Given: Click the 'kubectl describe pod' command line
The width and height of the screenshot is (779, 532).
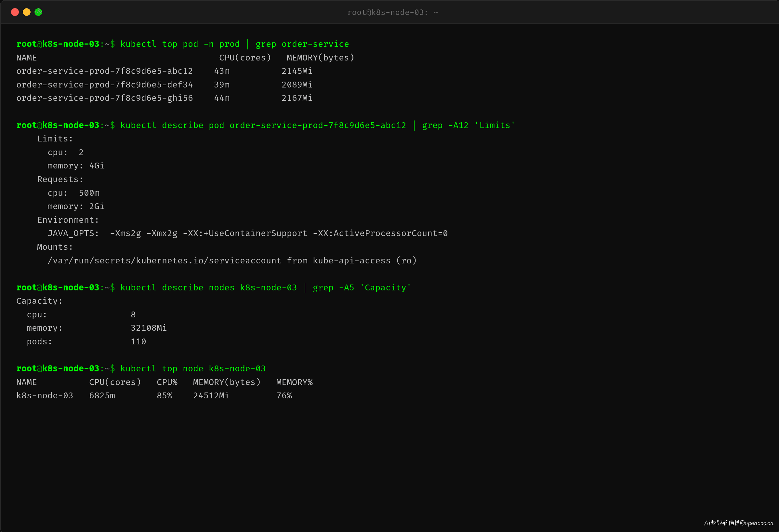Looking at the screenshot, I should [x=318, y=126].
